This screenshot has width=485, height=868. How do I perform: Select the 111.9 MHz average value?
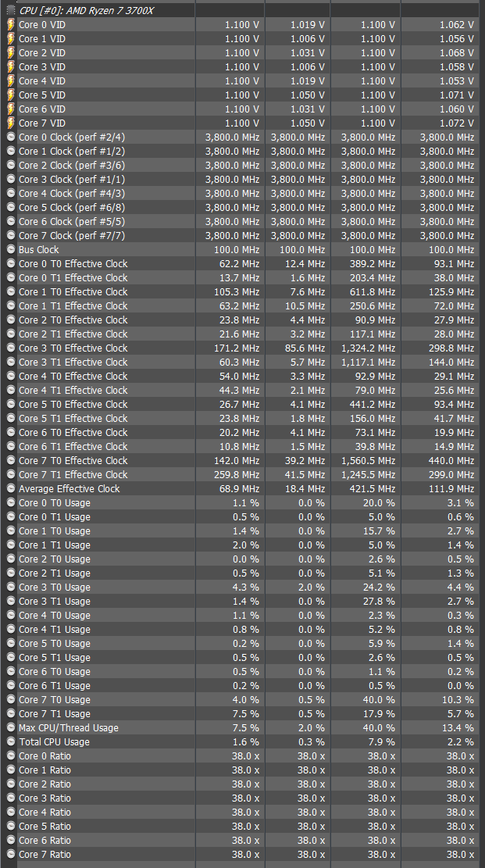tap(451, 489)
